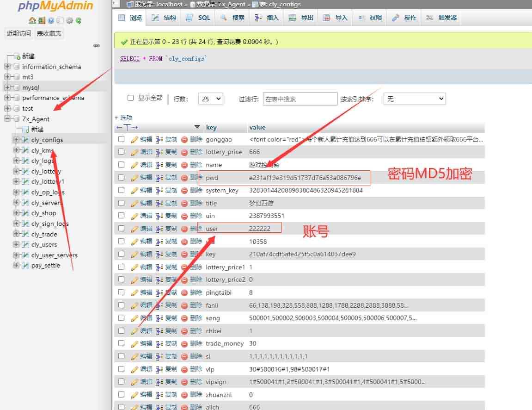Click the phpMyAdmin home icon

pyautogui.click(x=31, y=20)
